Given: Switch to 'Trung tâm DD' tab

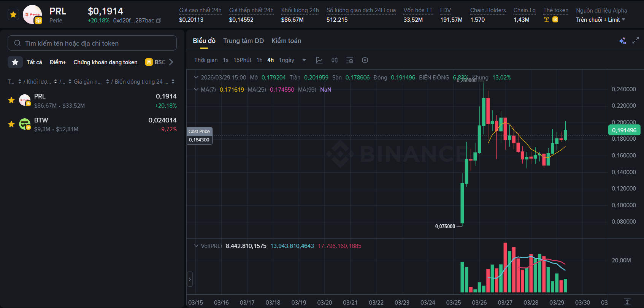Looking at the screenshot, I should 243,41.
